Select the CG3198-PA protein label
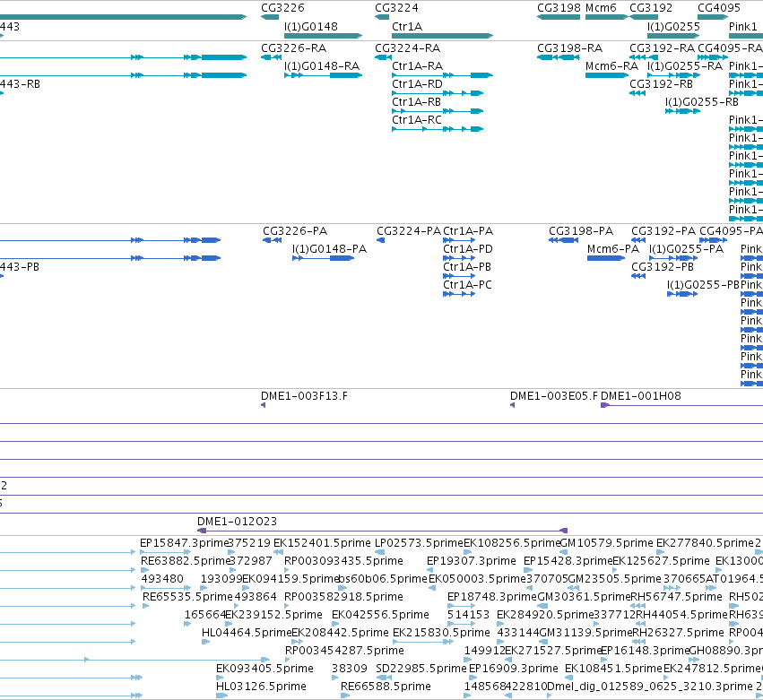This screenshot has width=763, height=700. pos(581,231)
